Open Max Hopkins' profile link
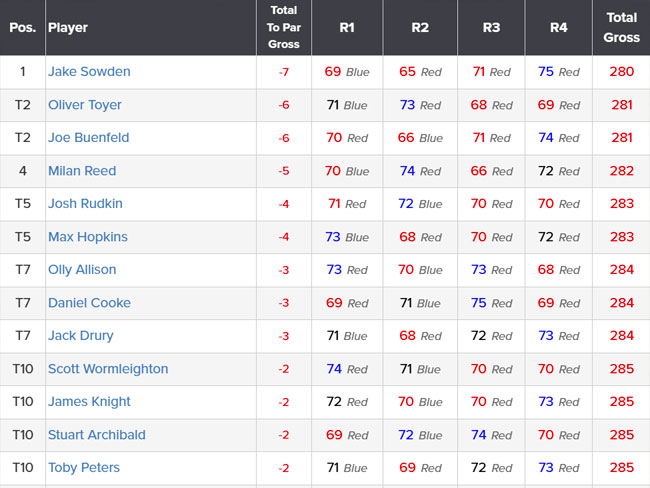 click(x=88, y=236)
